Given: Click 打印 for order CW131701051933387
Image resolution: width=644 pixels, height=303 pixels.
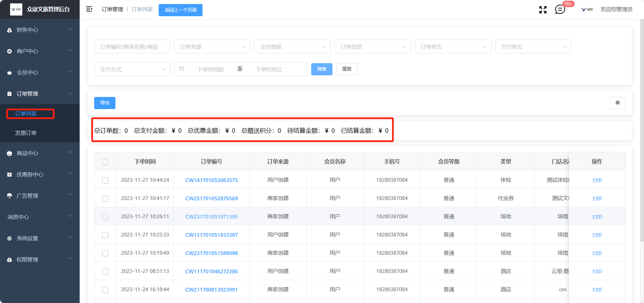Looking at the screenshot, I should (x=597, y=235).
